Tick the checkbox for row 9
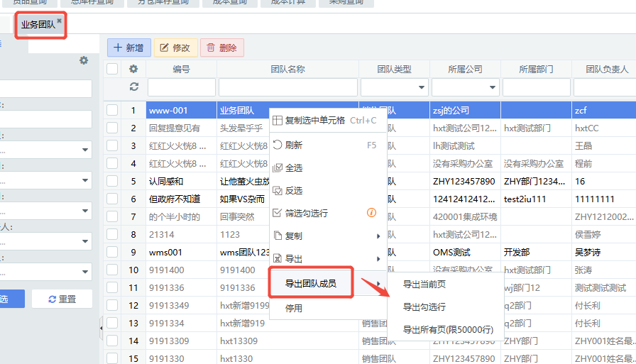Screen dimensions: 636x364 tap(112, 252)
